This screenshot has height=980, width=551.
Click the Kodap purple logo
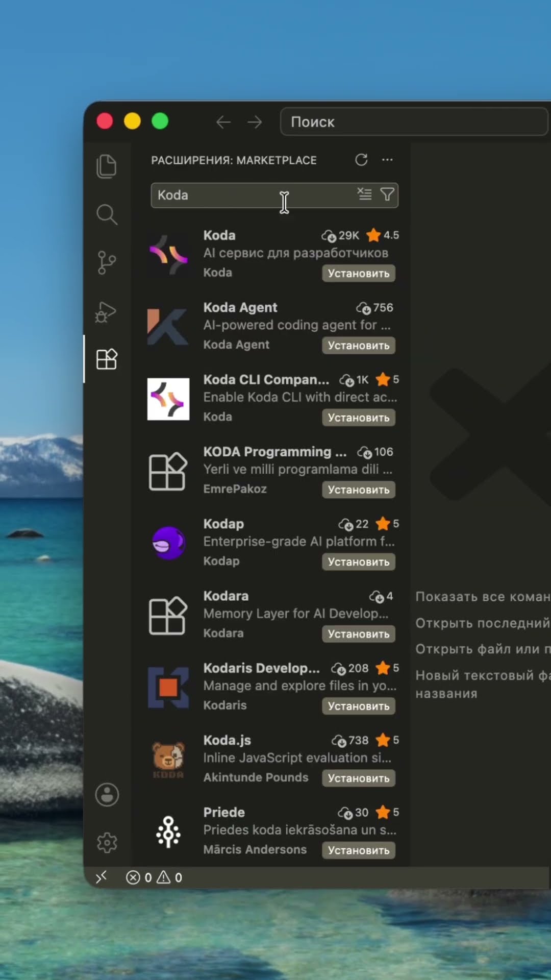[168, 543]
